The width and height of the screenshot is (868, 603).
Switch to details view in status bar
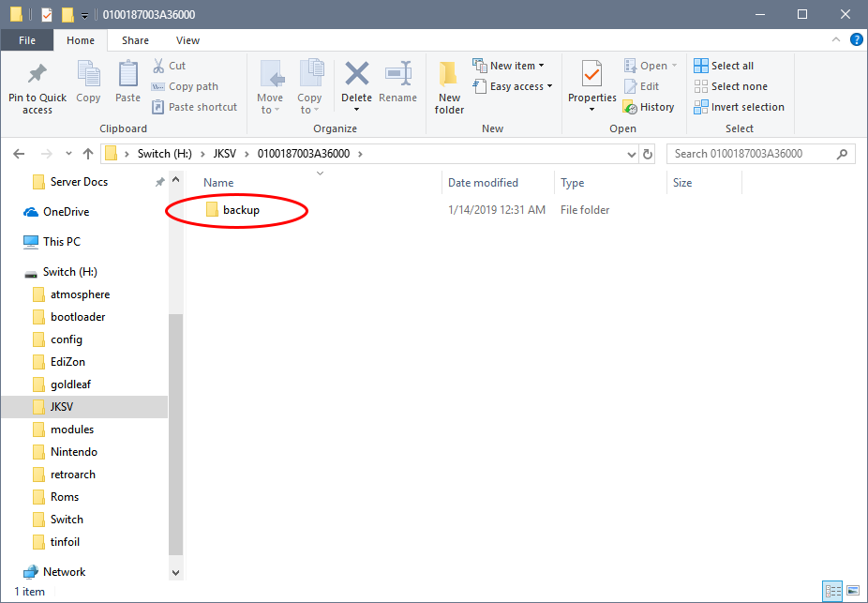click(x=832, y=591)
